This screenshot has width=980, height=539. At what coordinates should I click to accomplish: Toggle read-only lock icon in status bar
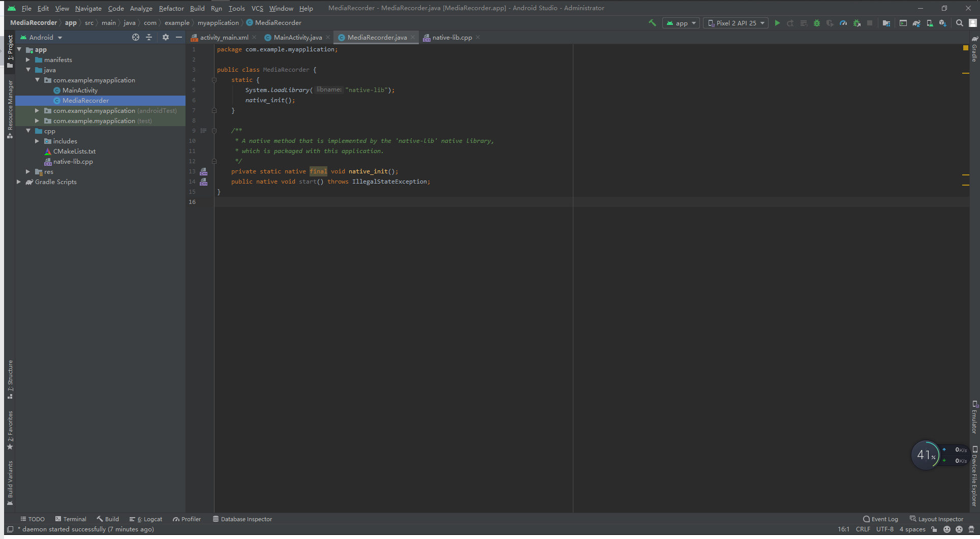tap(934, 529)
